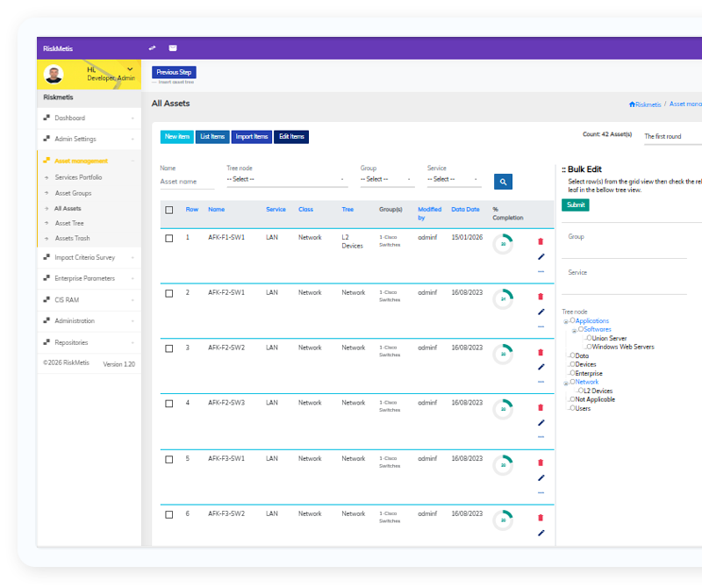Click the Import Items button
Image resolution: width=702 pixels, height=588 pixels.
[x=252, y=137]
